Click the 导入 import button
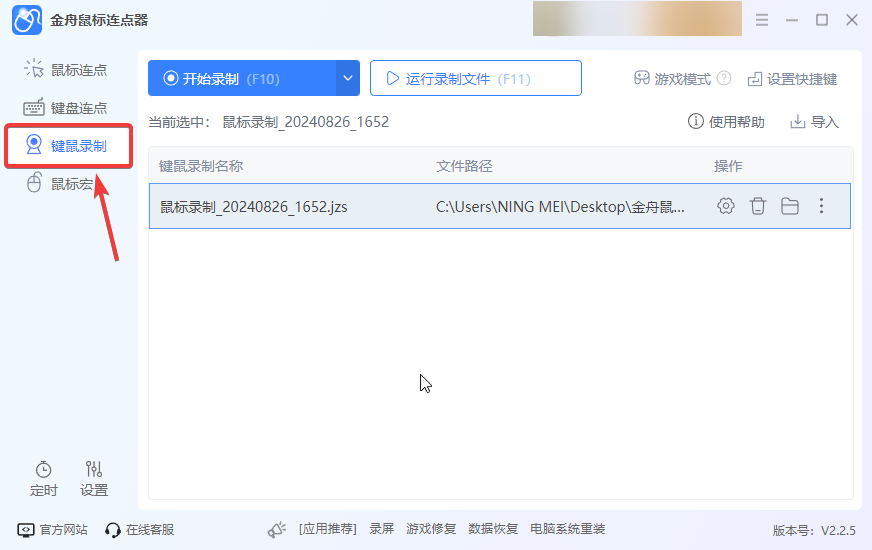Screen dimensions: 872x550 click(x=814, y=122)
